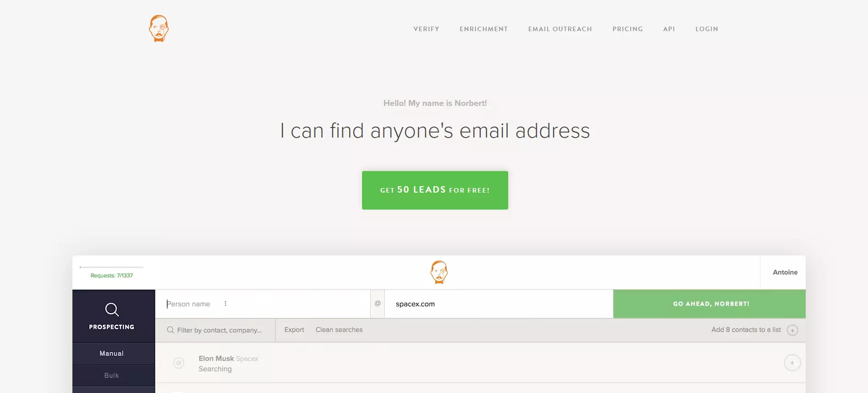View the Pricing page
868x393 pixels.
pos(627,29)
